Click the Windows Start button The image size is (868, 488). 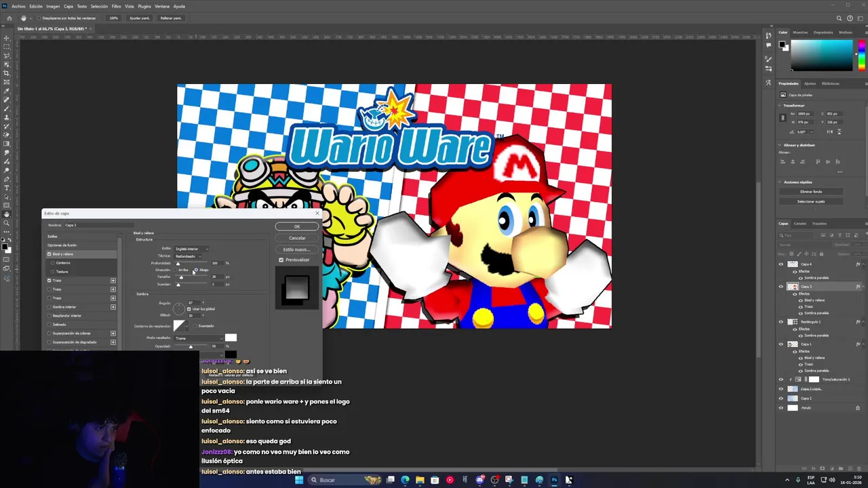(299, 480)
